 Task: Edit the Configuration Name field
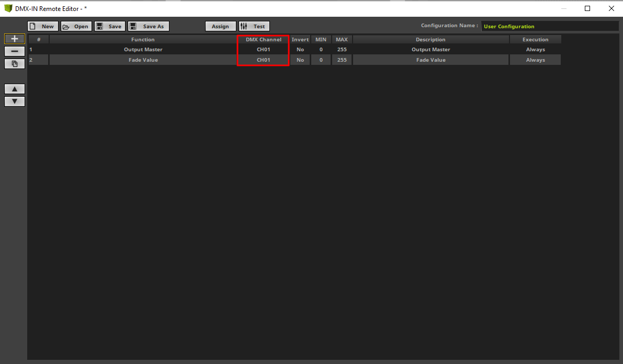pos(549,26)
